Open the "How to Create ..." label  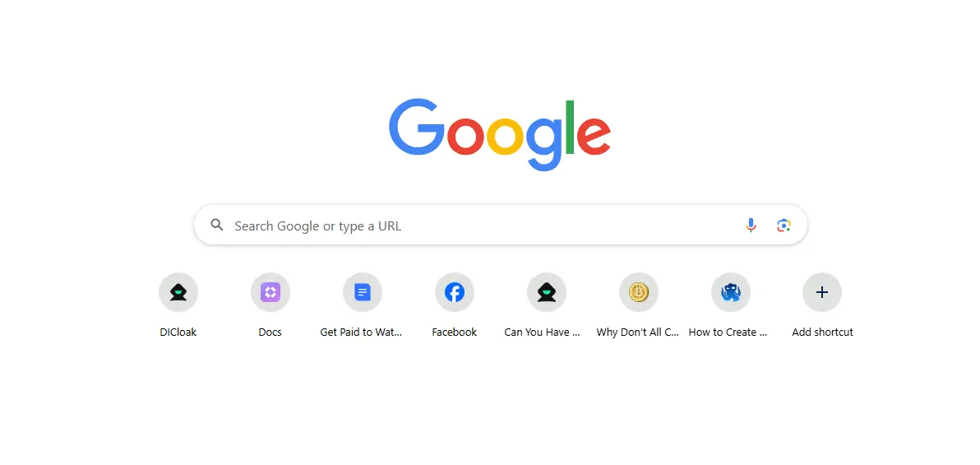tap(728, 332)
